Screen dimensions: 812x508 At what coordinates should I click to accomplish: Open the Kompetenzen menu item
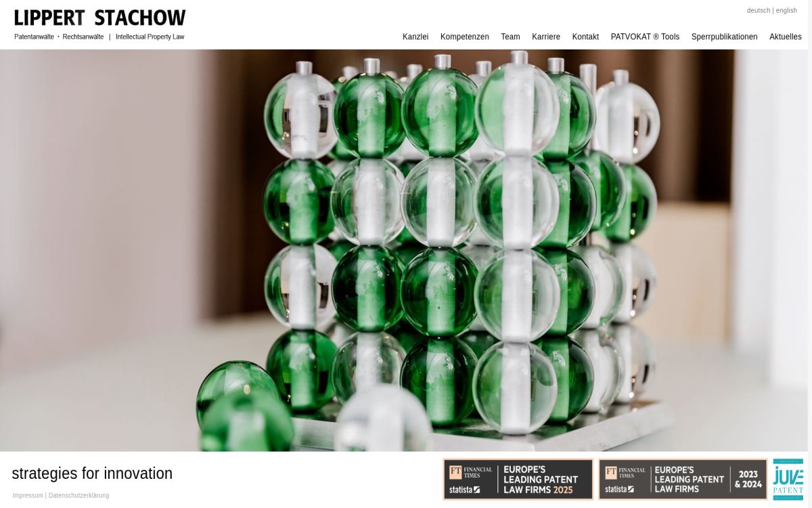(x=464, y=37)
